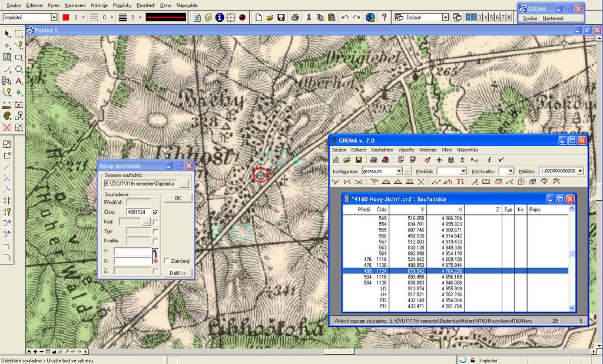Click the color palette tool icon
The width and height of the screenshot is (603, 364).
click(7, 116)
